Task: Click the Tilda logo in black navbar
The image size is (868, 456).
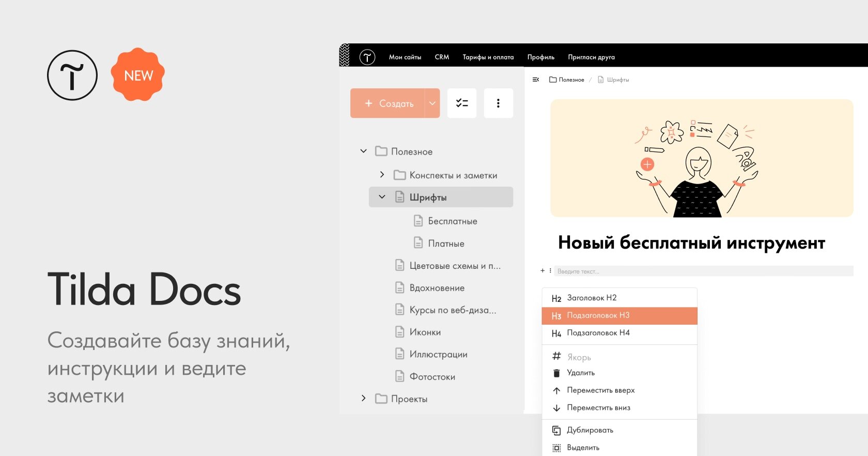Action: coord(367,57)
